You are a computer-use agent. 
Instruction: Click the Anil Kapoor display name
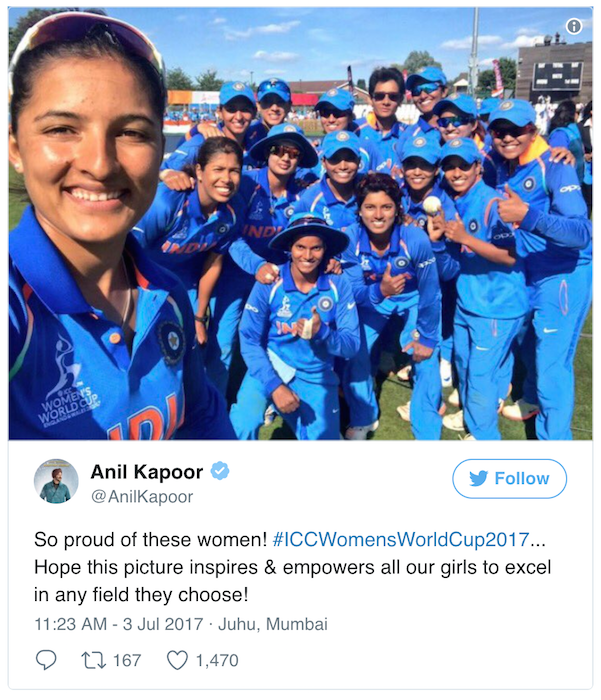147,471
